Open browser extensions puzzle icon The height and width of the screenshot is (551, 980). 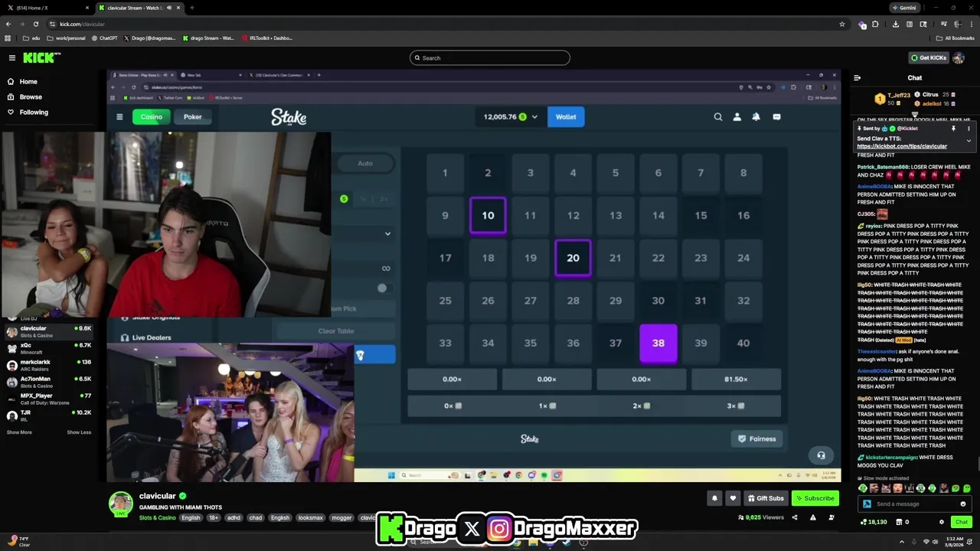tap(875, 24)
